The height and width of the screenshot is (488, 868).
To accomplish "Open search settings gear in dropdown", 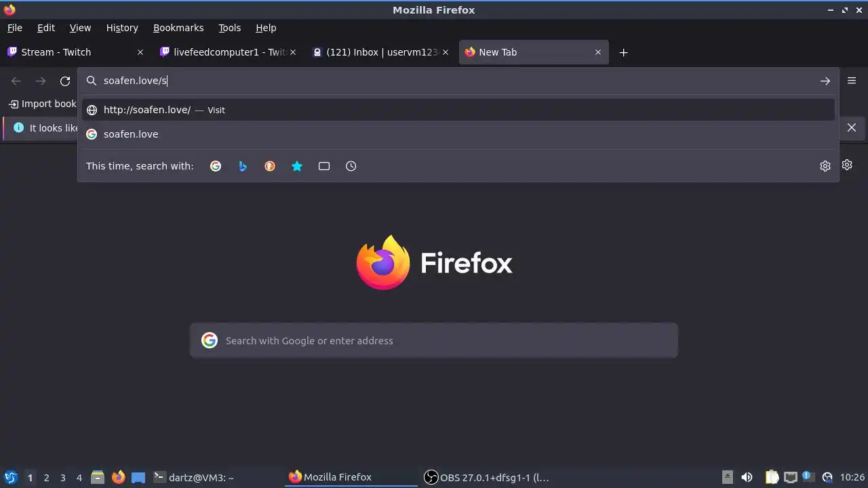I will (825, 166).
